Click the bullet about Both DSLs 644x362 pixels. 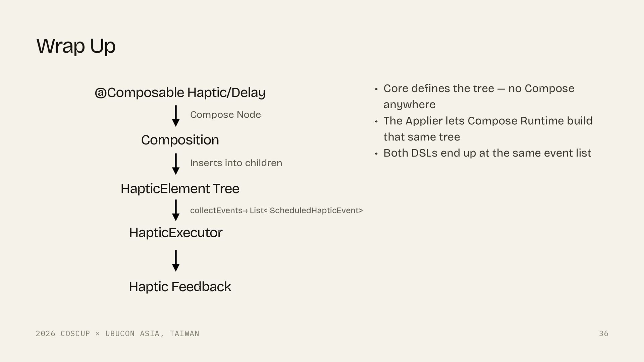487,153
